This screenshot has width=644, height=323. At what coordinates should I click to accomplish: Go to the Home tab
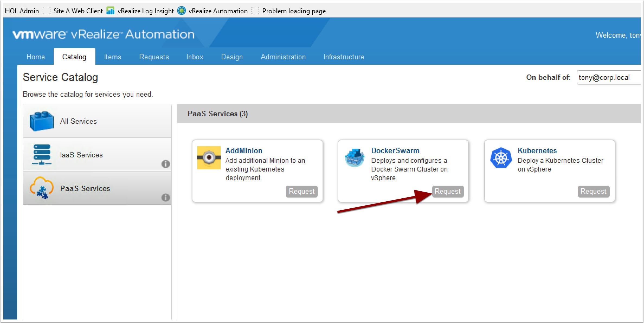tap(36, 57)
